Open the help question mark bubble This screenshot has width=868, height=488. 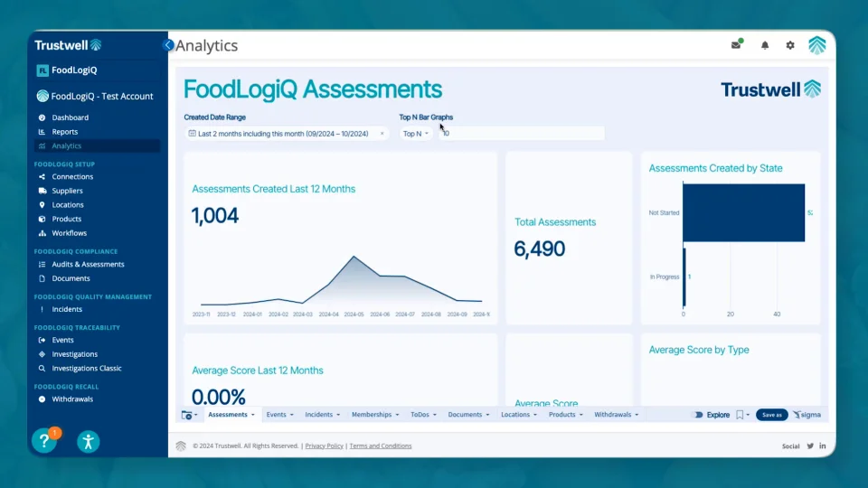[44, 441]
